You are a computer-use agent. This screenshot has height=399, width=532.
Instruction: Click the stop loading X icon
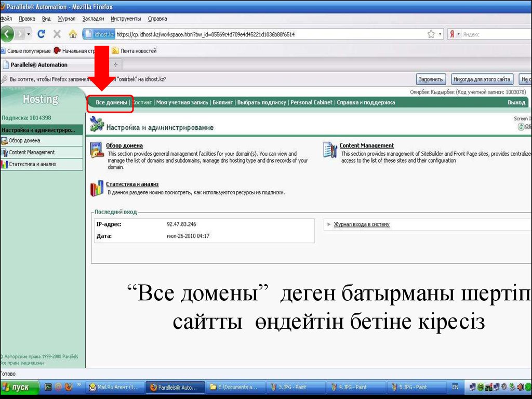[57, 34]
